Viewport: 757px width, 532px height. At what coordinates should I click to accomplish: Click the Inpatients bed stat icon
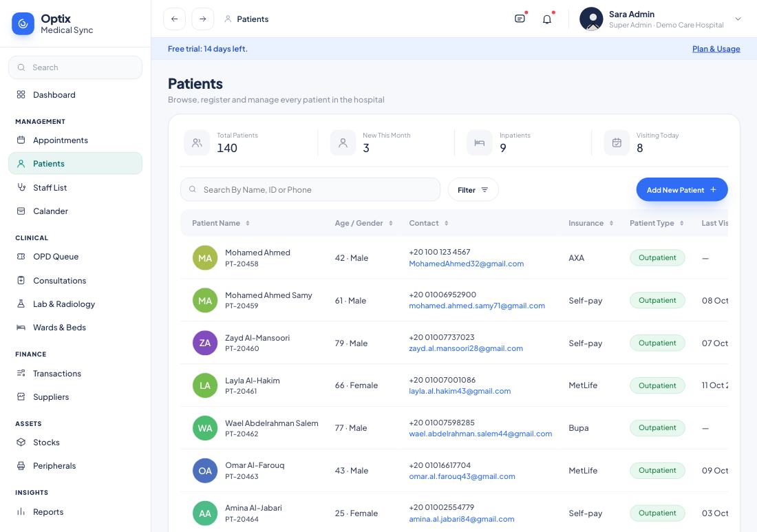pyautogui.click(x=480, y=143)
